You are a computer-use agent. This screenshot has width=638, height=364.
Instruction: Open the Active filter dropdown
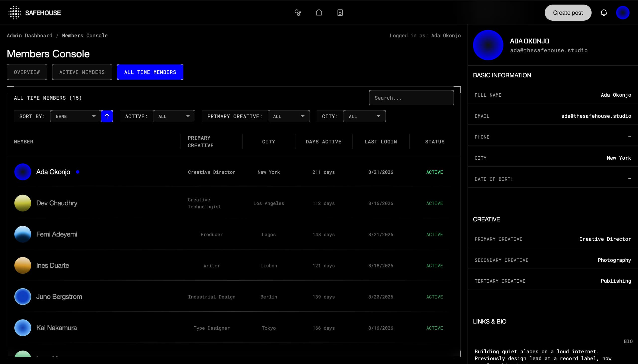click(x=174, y=116)
